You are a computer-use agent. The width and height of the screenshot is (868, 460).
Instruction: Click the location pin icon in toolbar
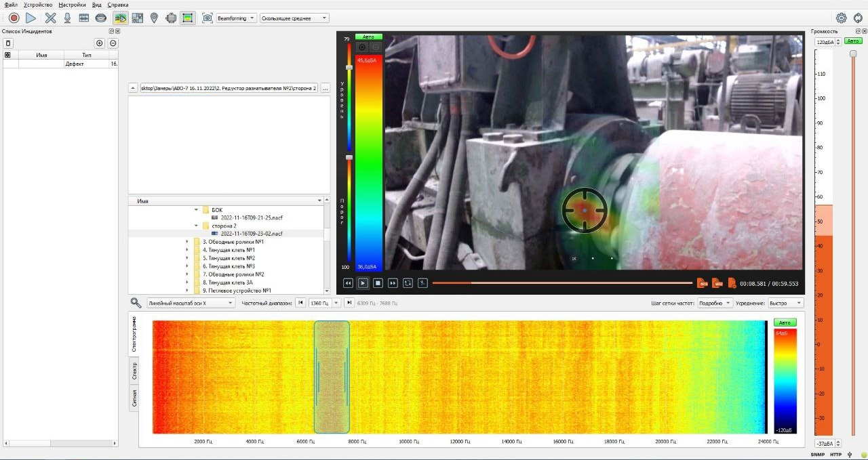click(x=154, y=18)
